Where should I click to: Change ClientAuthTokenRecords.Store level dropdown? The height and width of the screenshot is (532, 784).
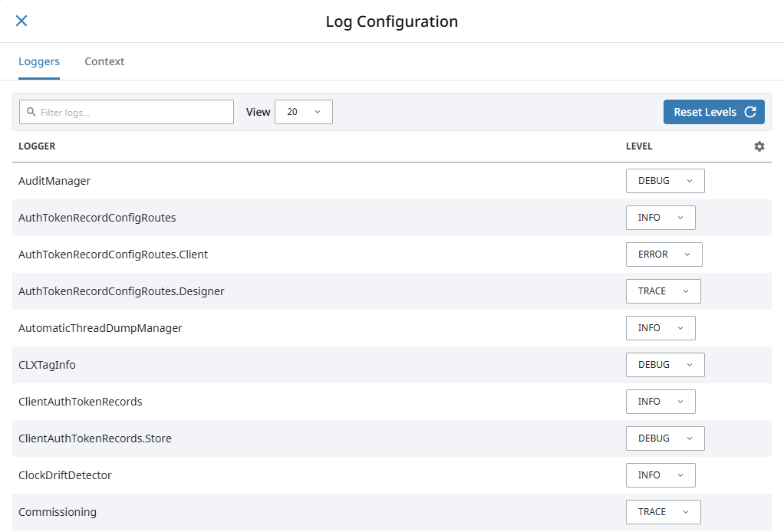[x=664, y=438]
